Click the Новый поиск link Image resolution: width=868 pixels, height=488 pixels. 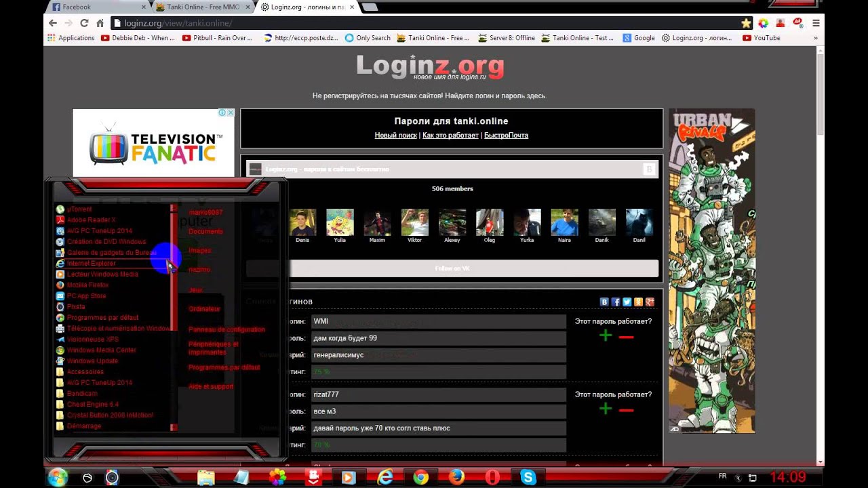pyautogui.click(x=395, y=136)
